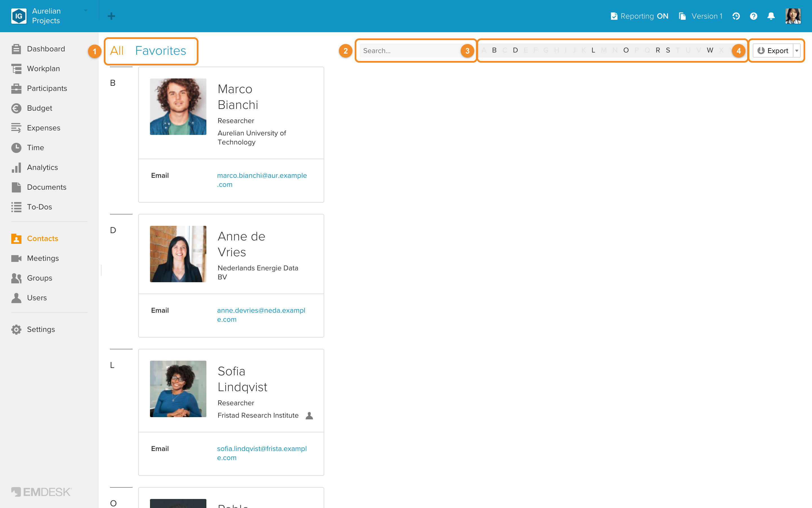Image resolution: width=812 pixels, height=508 pixels.
Task: Open the Settings gear icon
Action: coord(16,330)
